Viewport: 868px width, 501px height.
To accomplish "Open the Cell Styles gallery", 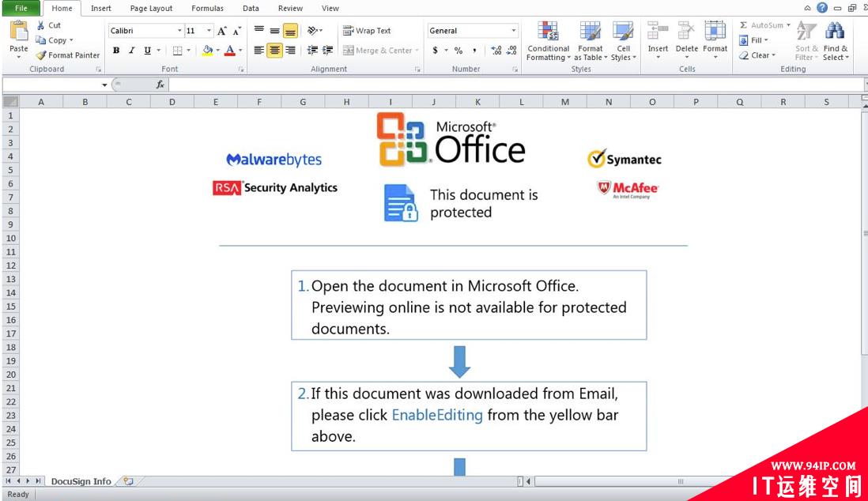I will (x=623, y=41).
